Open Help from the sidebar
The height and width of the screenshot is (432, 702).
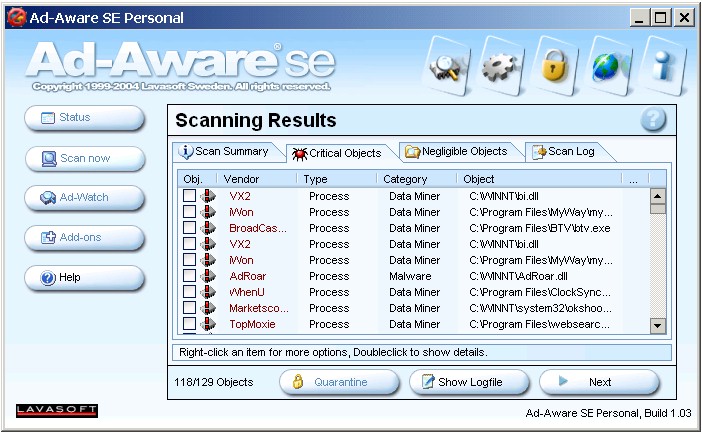coord(85,278)
